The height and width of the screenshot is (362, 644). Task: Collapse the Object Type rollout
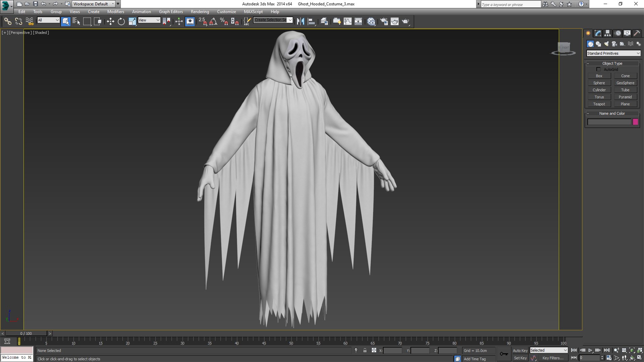[612, 63]
